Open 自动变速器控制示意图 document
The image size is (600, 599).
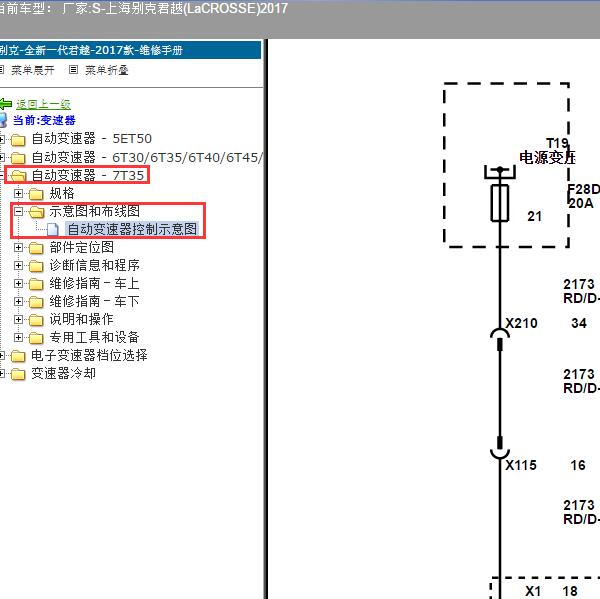point(132,229)
